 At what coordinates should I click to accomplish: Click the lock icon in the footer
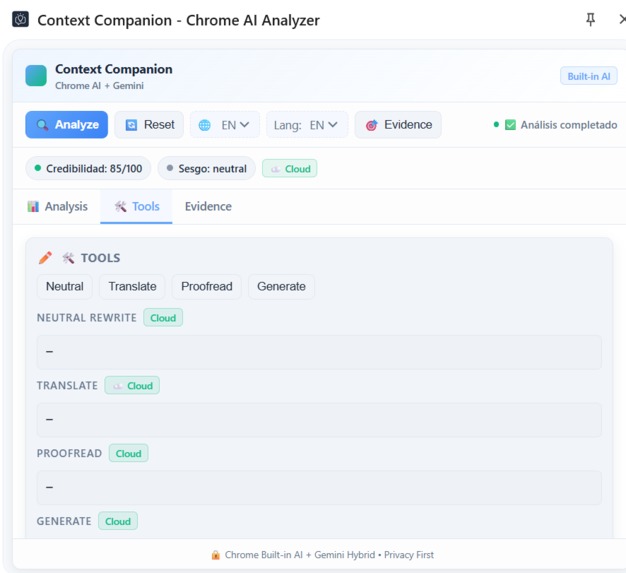[216, 555]
